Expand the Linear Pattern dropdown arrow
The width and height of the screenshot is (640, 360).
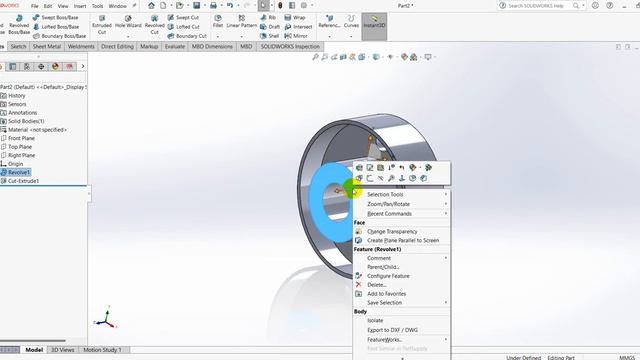tap(242, 36)
